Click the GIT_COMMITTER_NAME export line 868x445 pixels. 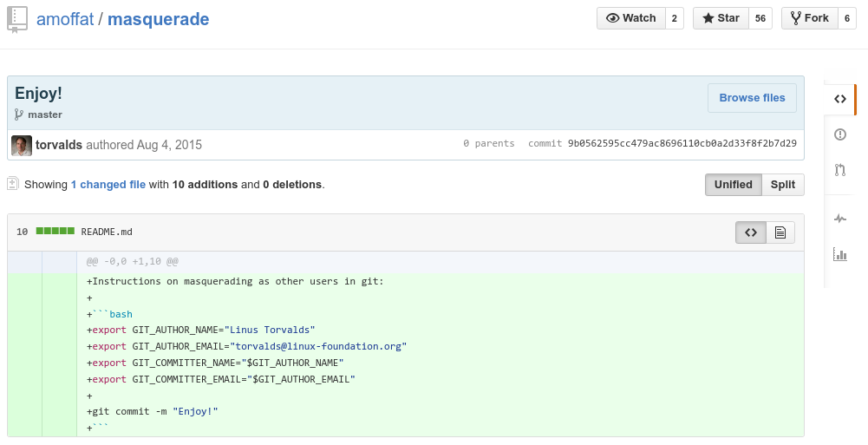215,363
